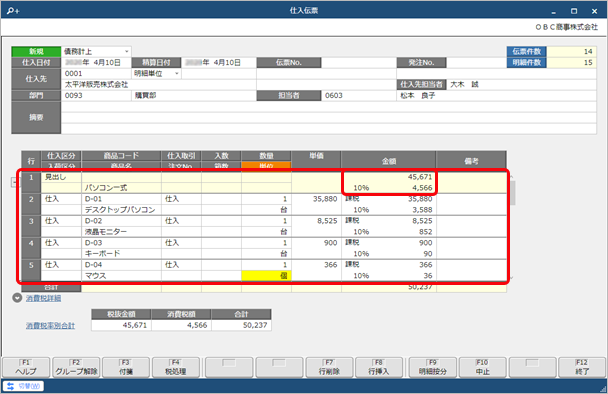This screenshot has width=608, height=394.
Task: Click the 部門 code field 0093
Action: pos(96,95)
